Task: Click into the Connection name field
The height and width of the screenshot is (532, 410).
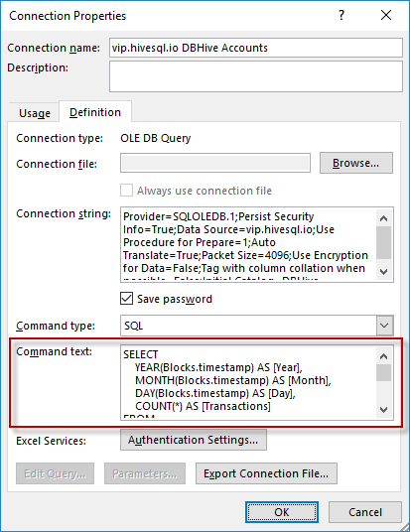Action: (x=256, y=48)
